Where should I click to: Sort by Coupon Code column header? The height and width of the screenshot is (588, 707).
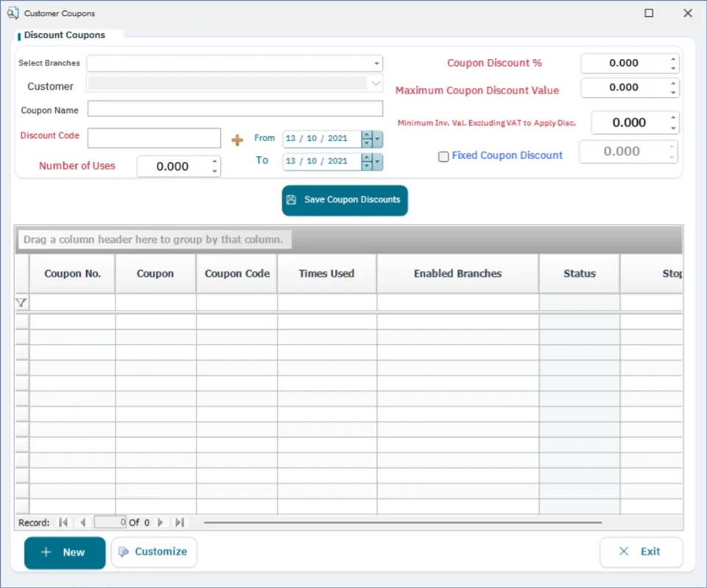[236, 274]
